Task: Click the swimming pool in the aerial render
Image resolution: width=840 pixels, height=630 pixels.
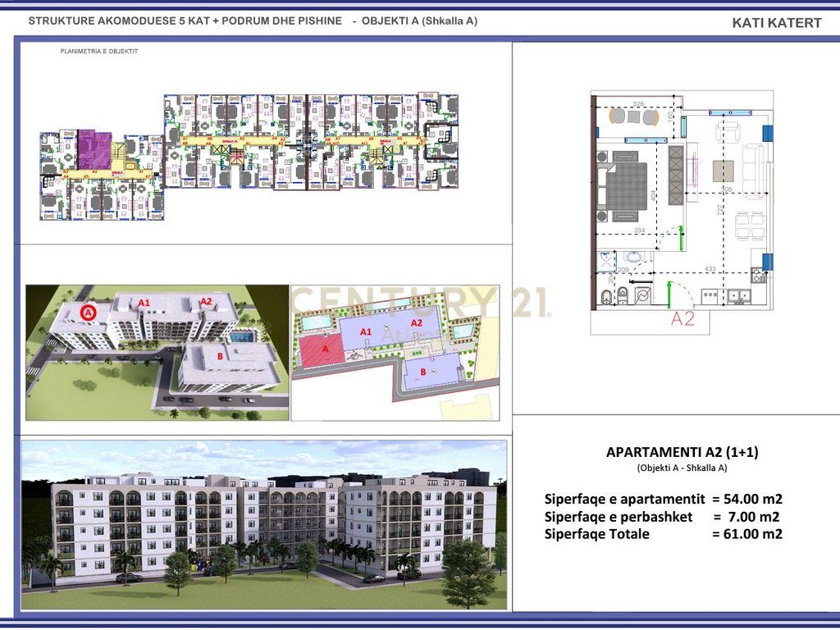Action: click(241, 337)
